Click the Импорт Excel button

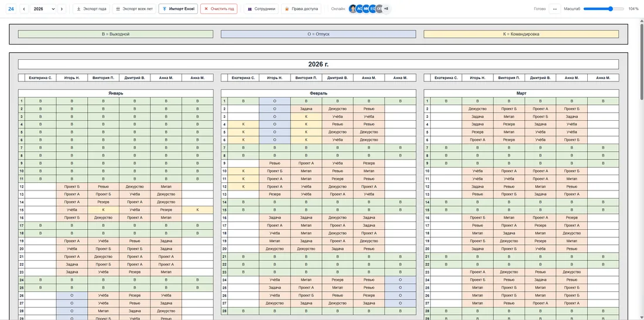pos(178,9)
